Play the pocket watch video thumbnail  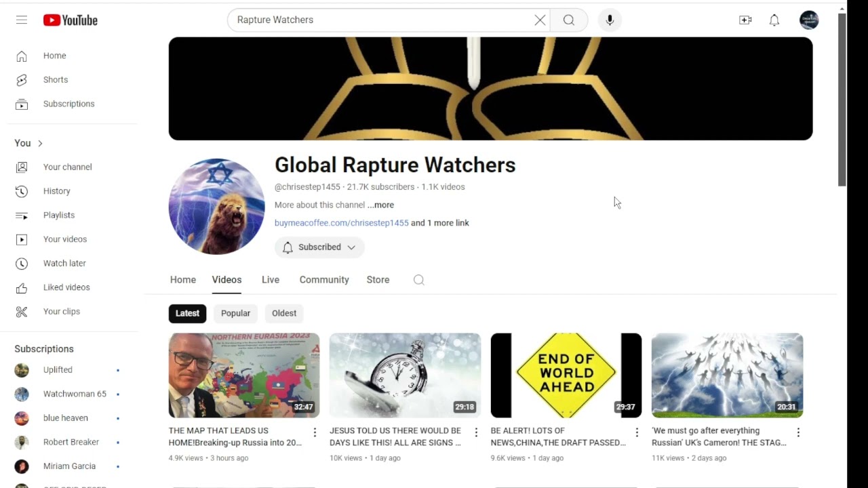(x=405, y=375)
